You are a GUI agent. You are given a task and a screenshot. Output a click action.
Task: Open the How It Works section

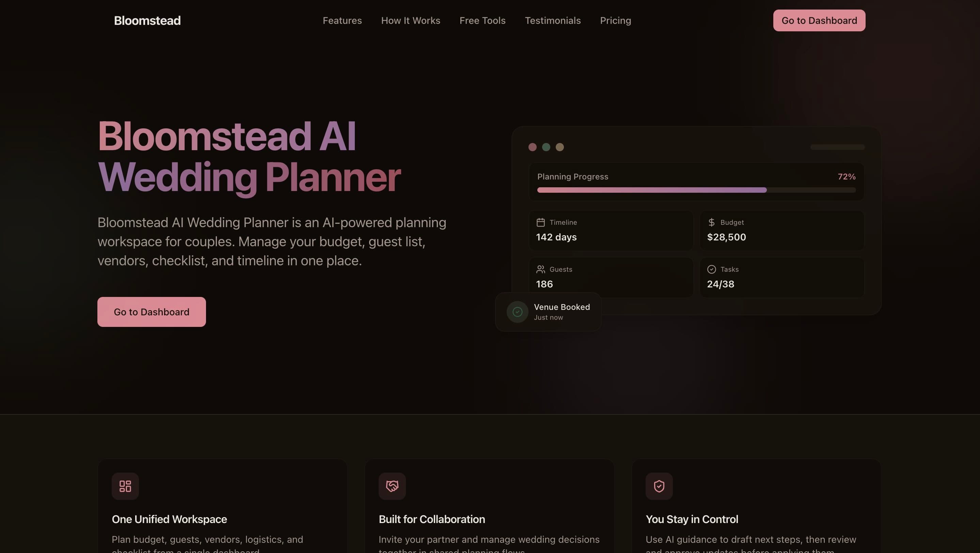[410, 20]
